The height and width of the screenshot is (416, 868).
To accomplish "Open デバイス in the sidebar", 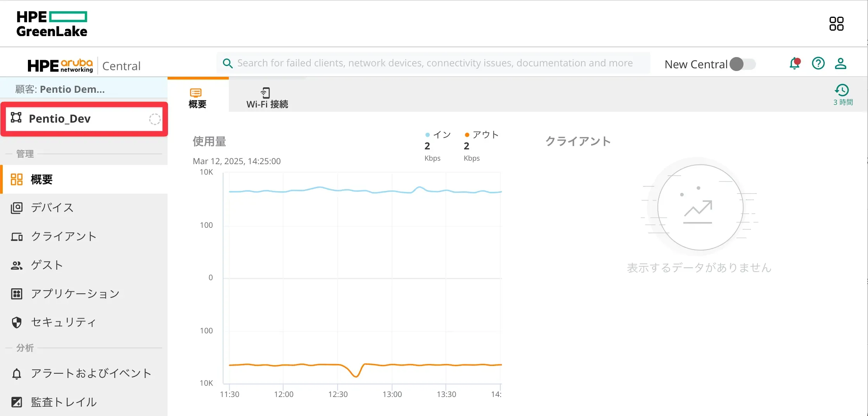I will [52, 208].
